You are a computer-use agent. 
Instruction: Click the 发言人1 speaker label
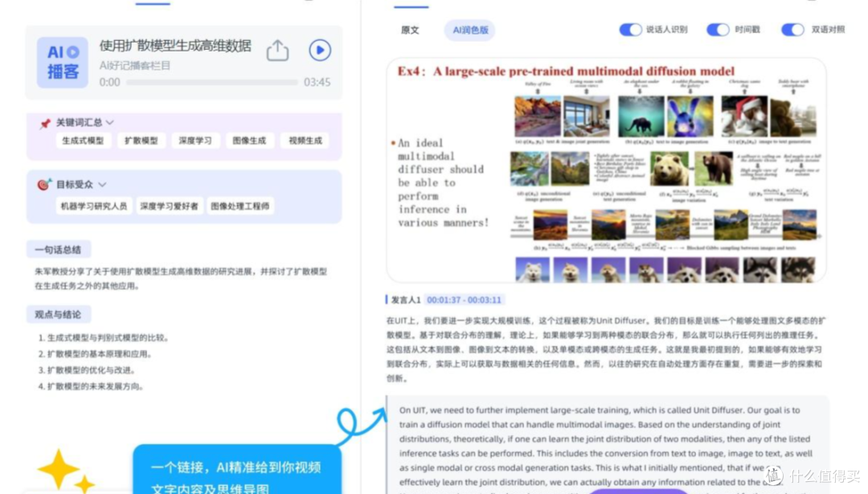tap(406, 300)
